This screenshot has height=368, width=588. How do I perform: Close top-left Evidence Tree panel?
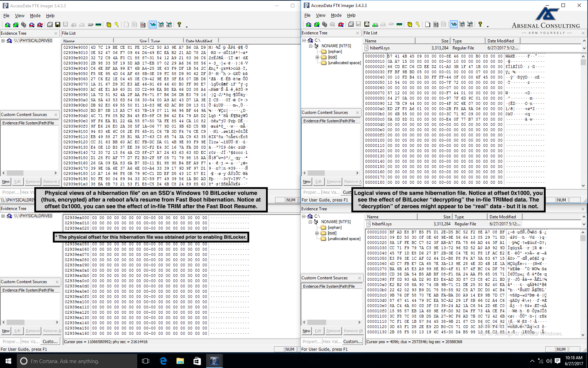click(x=56, y=33)
